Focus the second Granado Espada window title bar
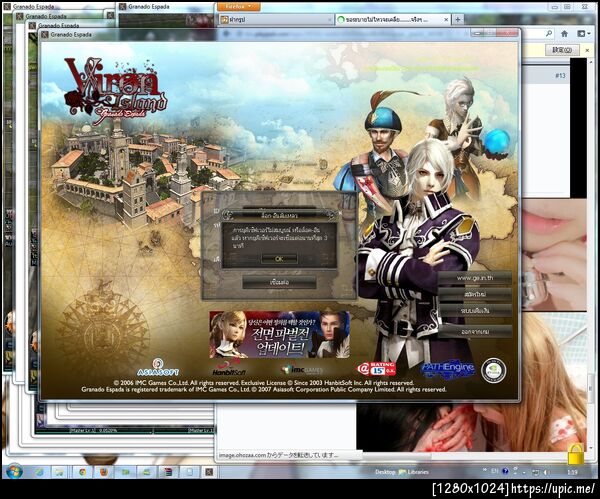 pyautogui.click(x=46, y=16)
